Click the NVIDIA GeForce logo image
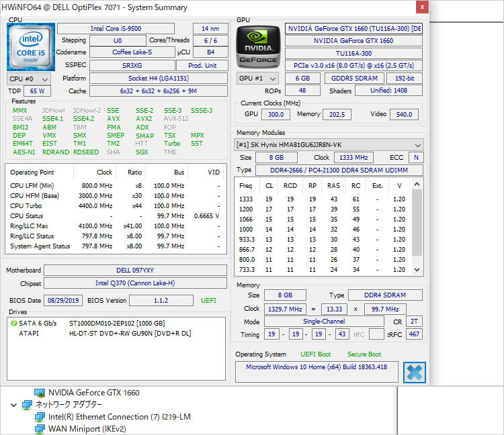The image size is (504, 435). 259,47
